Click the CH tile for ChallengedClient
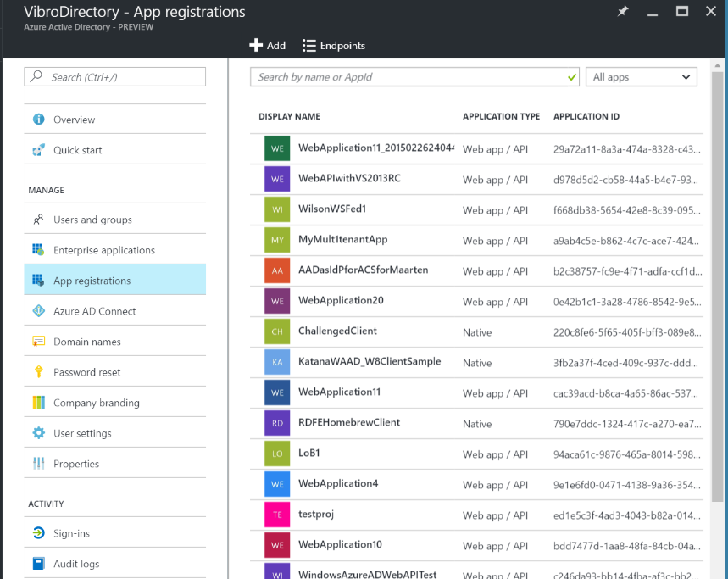Viewport: 728px width, 579px height. click(277, 331)
